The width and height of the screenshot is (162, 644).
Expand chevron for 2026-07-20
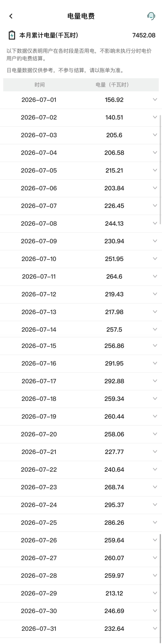coord(155,434)
